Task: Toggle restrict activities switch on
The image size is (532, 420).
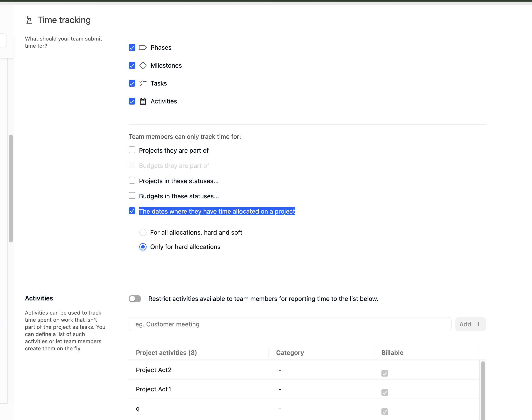Action: tap(135, 298)
